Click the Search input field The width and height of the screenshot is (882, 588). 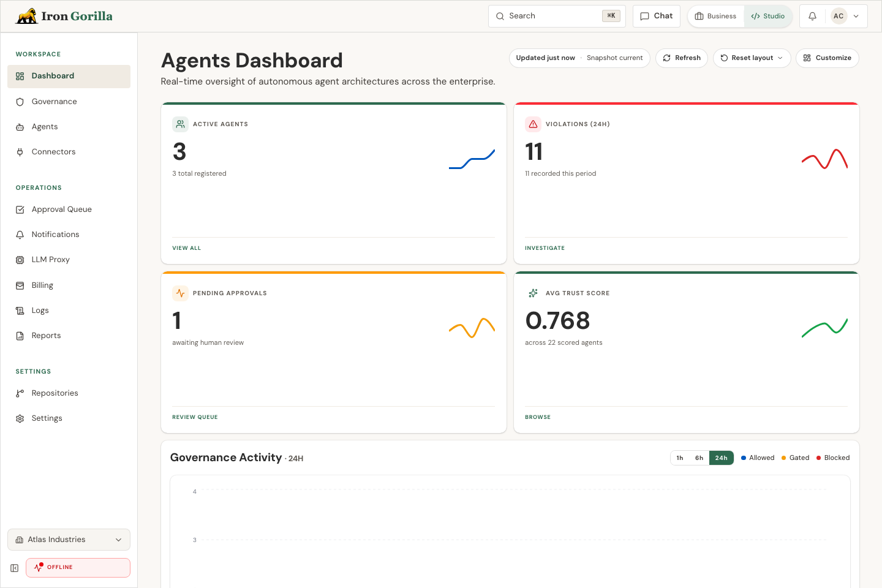pos(557,17)
